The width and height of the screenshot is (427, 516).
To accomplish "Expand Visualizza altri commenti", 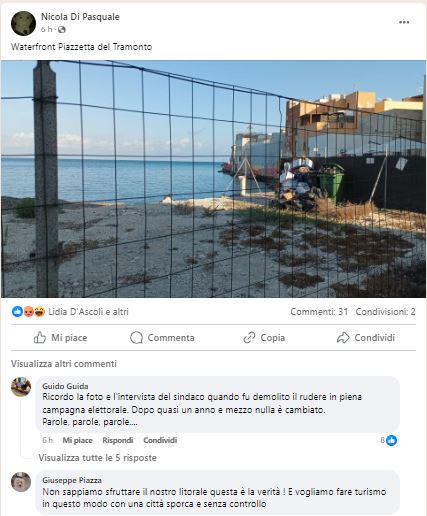I will pos(64,363).
